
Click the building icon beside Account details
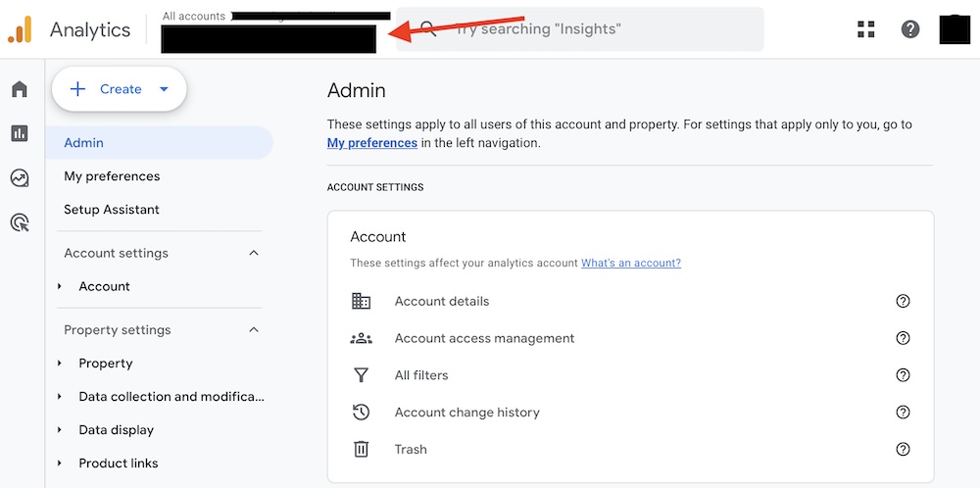coord(362,301)
